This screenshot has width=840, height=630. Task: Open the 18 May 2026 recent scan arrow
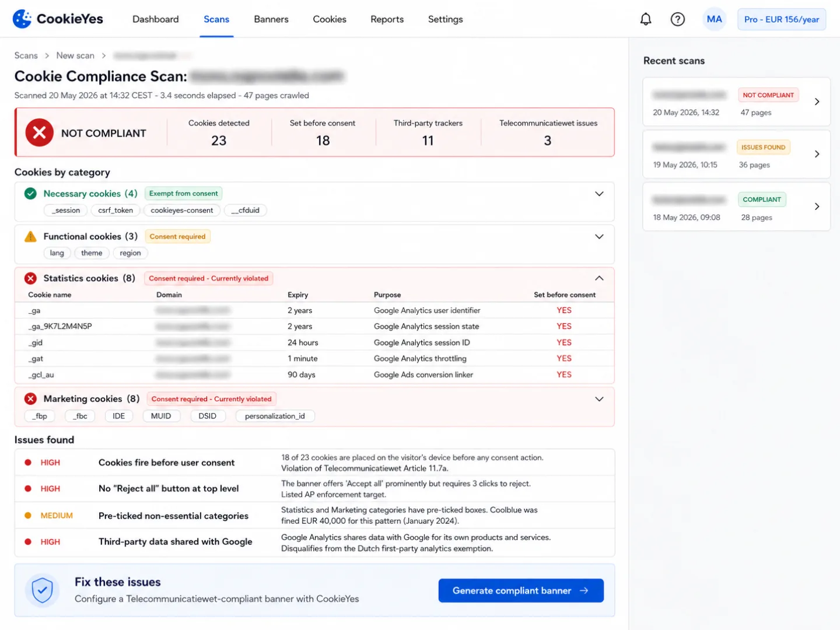coord(817,206)
